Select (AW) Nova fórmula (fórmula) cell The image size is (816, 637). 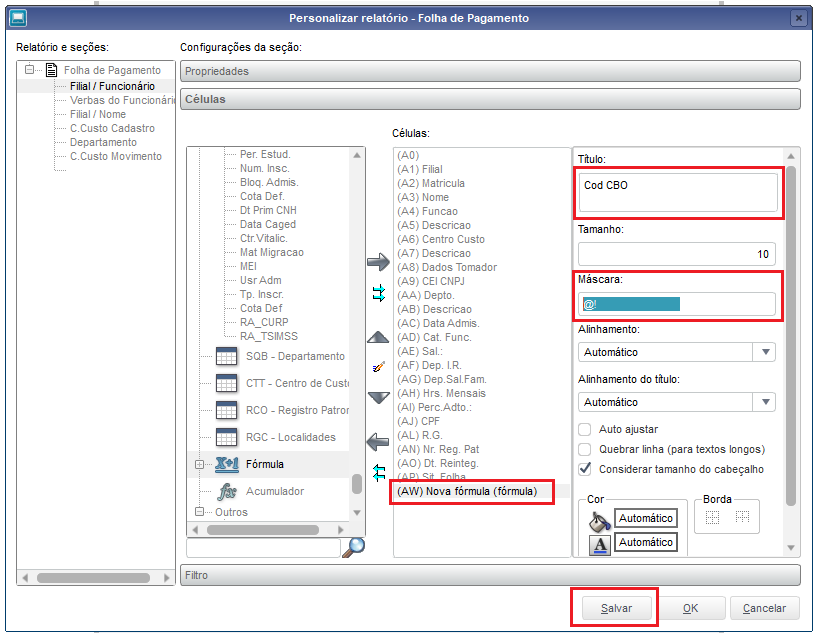tap(467, 491)
